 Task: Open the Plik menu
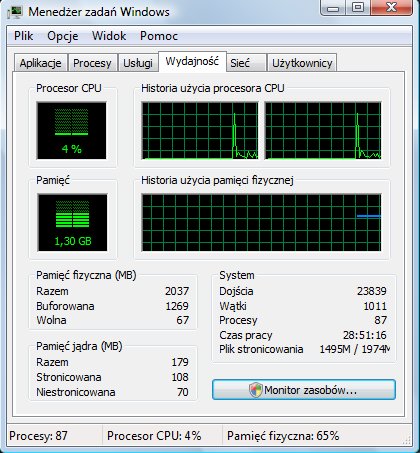(x=24, y=36)
